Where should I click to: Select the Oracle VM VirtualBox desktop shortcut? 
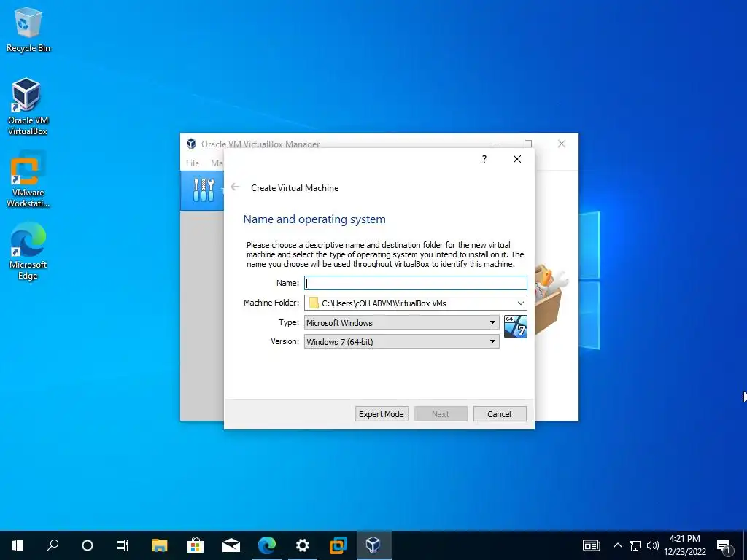pos(28,106)
